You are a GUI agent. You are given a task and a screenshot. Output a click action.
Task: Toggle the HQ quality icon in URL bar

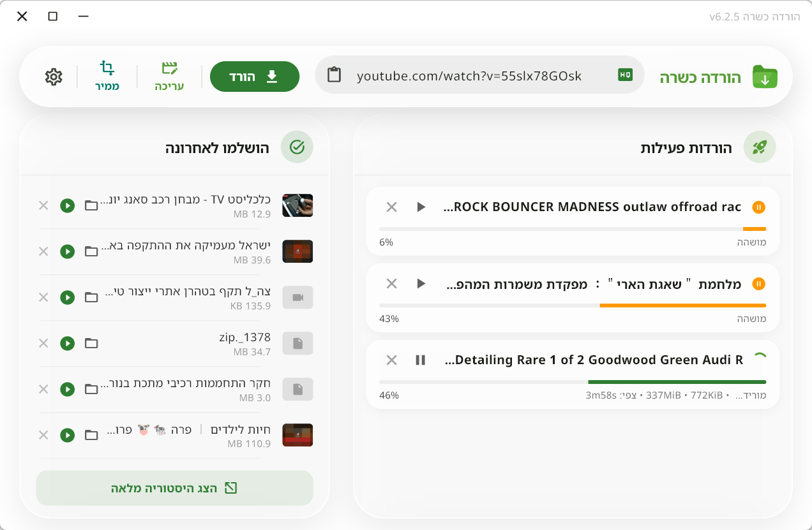click(x=625, y=75)
